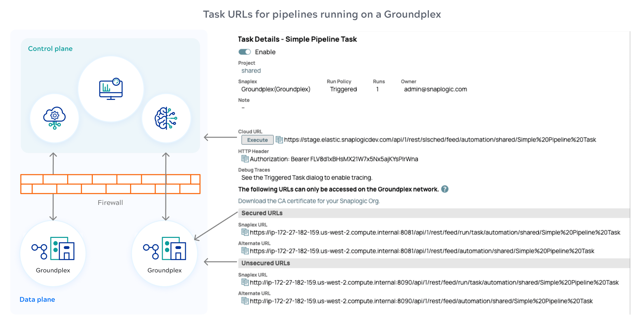This screenshot has height=322, width=644.
Task: Click the AI brain icon in Control plane
Action: [166, 118]
